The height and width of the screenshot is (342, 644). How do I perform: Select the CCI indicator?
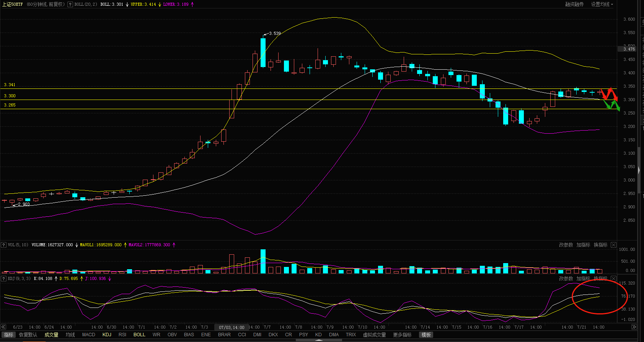pos(242,335)
